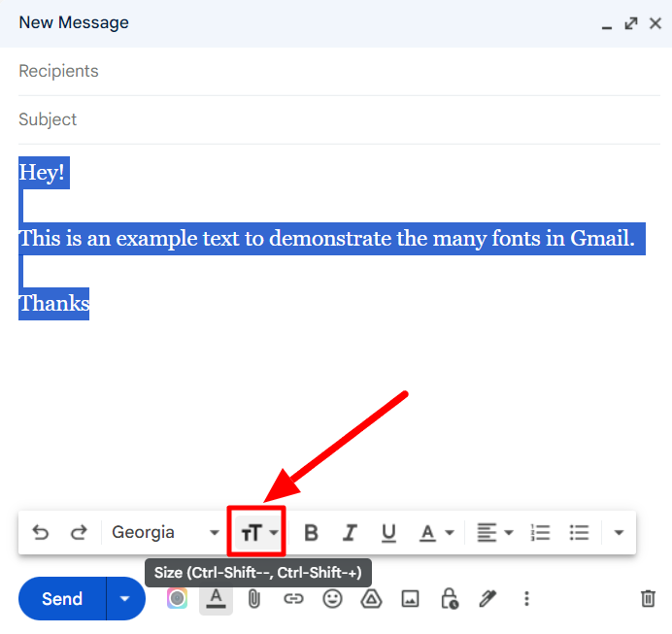Attach files with paperclip icon
The image size is (672, 634).
tap(254, 598)
